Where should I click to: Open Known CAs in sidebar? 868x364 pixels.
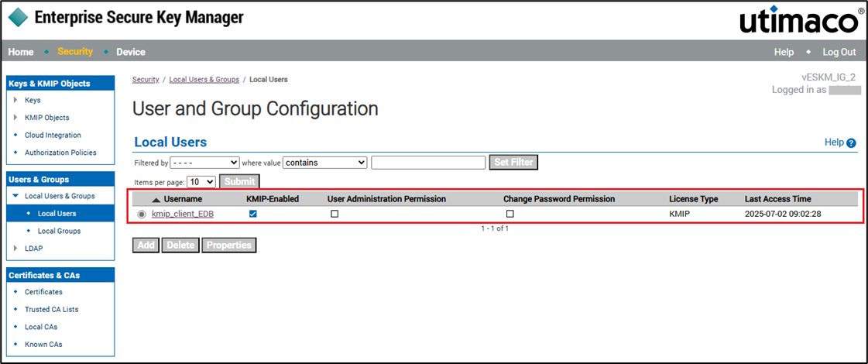[x=43, y=345]
